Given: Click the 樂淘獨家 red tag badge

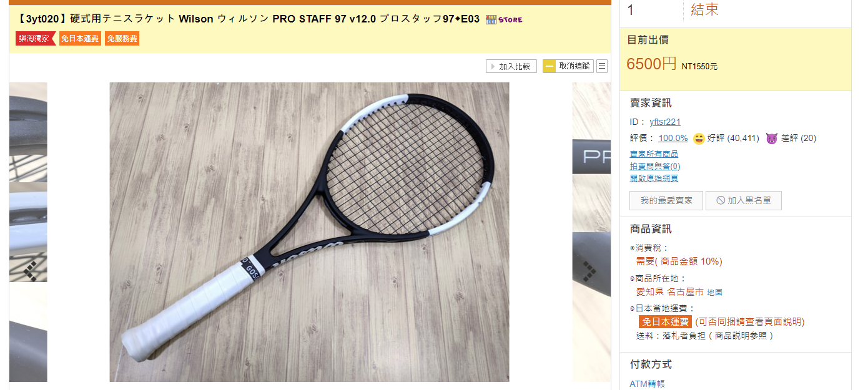Looking at the screenshot, I should [36, 39].
